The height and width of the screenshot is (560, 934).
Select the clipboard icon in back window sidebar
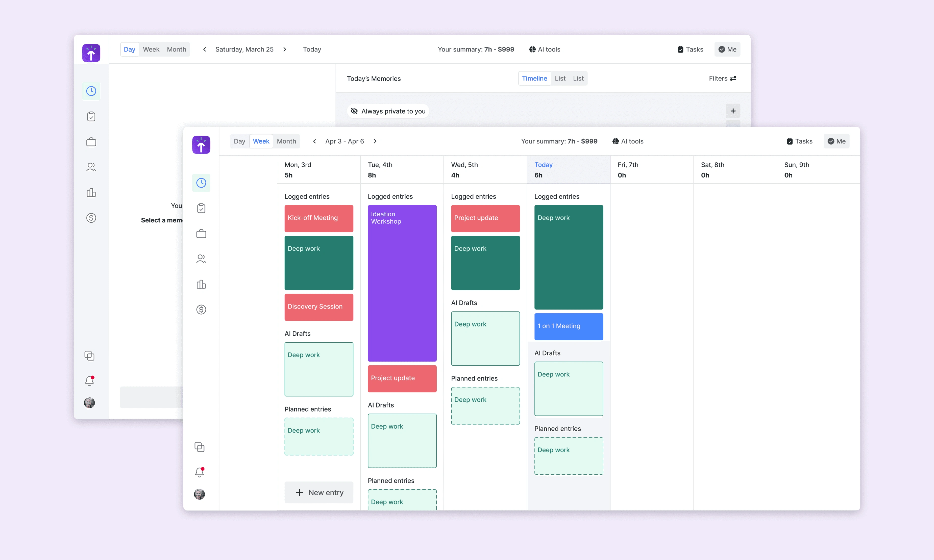[91, 117]
